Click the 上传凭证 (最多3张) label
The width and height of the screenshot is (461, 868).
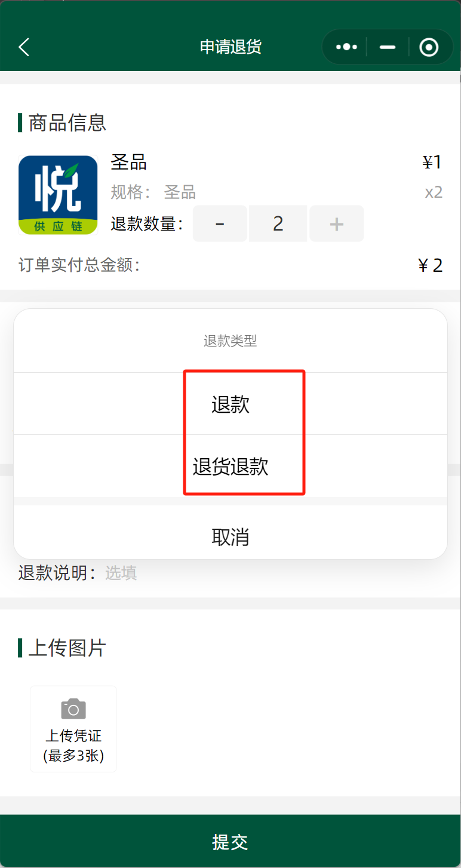(x=73, y=746)
